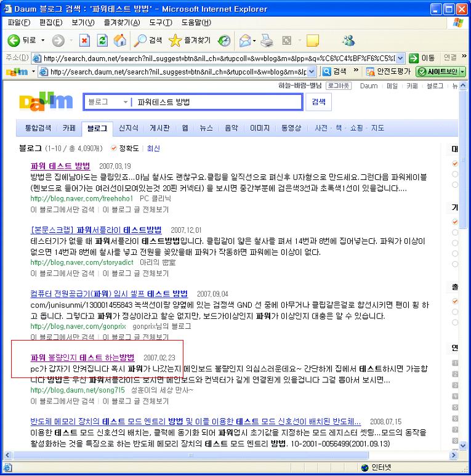Click 안전도평가 toolbar icon

pyautogui.click(x=370, y=71)
